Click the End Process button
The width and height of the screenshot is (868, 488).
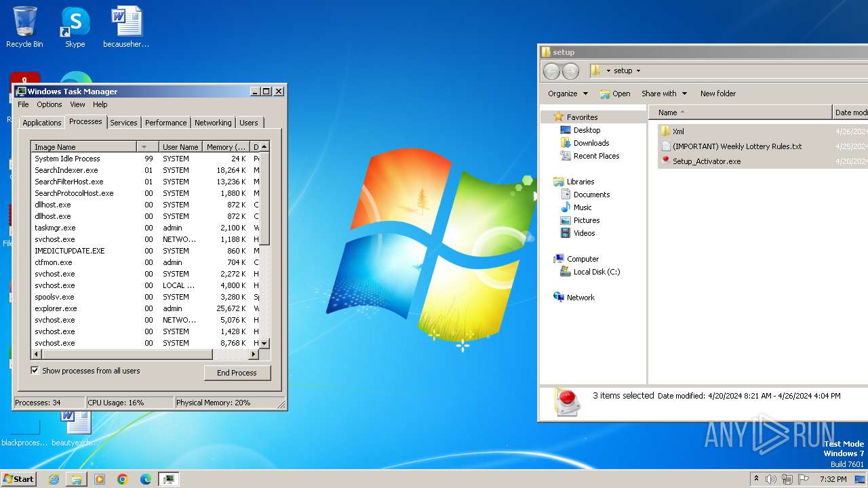[x=237, y=373]
